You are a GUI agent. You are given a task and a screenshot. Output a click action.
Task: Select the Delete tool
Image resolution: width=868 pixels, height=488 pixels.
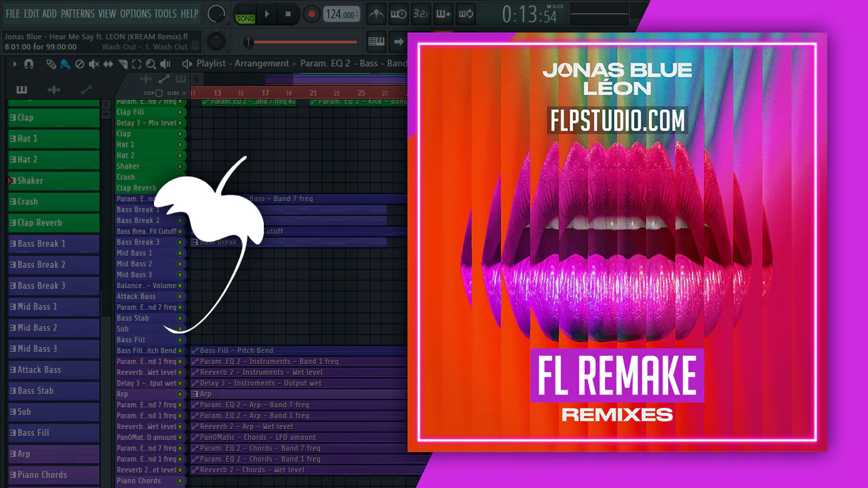coord(79,64)
